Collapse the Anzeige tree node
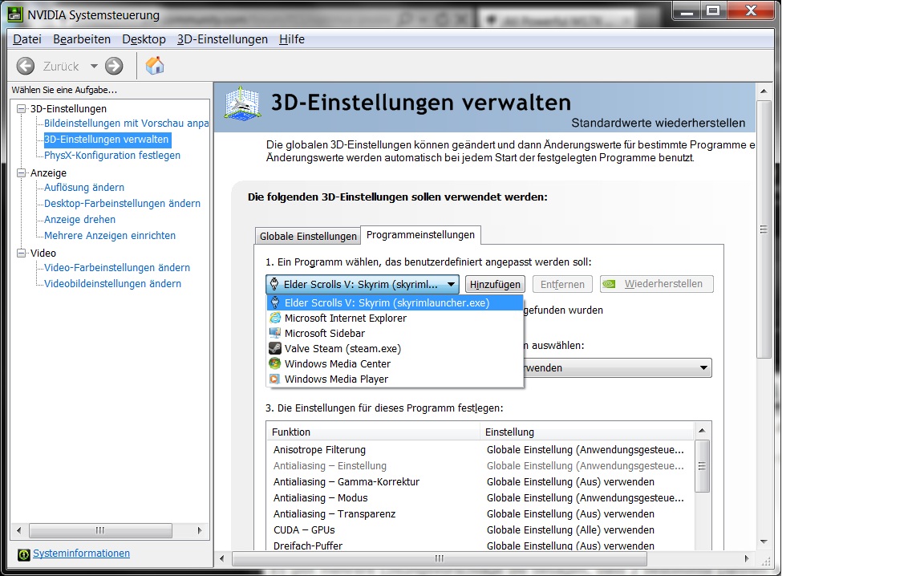Screen dimensions: 924x576 tap(22, 172)
